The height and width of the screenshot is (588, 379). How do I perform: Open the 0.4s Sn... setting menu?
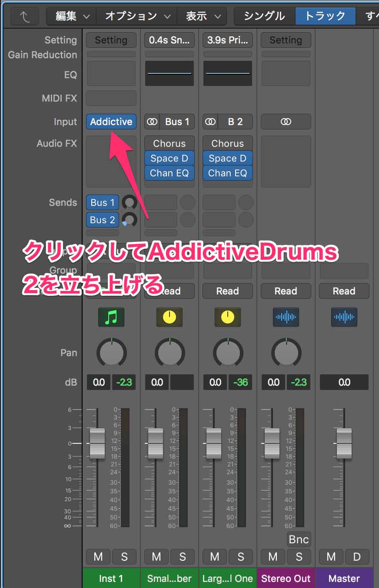(170, 40)
